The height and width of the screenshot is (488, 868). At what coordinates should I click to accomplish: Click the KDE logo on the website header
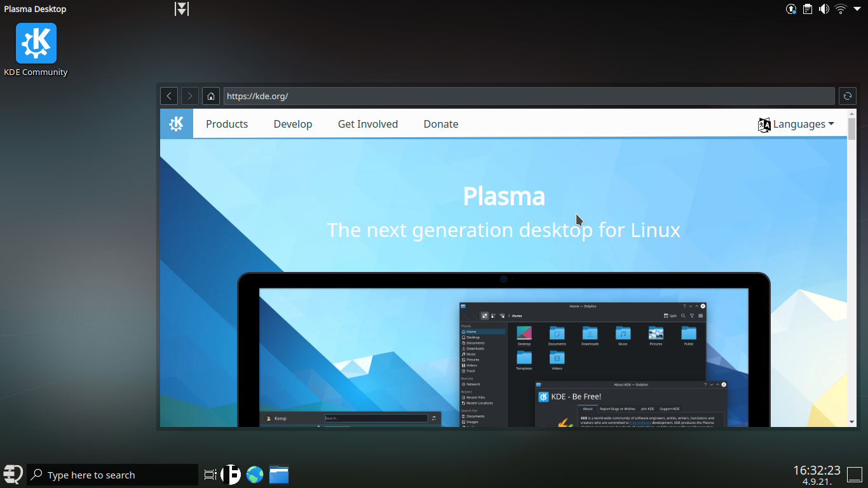point(177,124)
